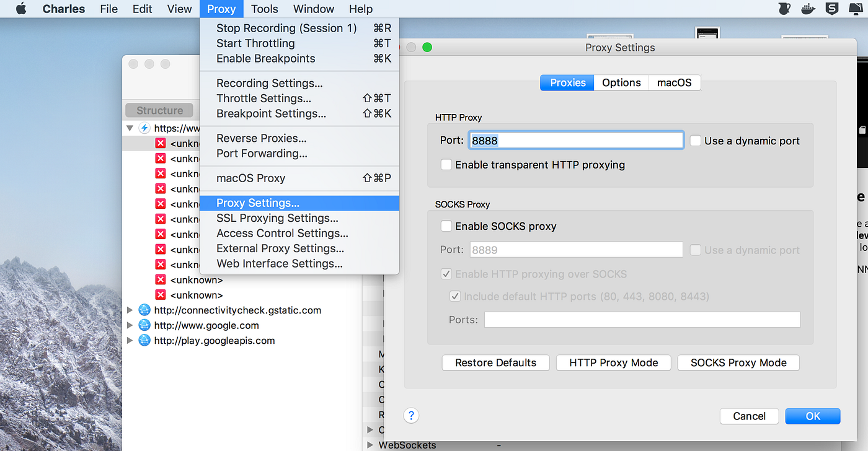Expand the www.google.com tree node
This screenshot has height=451, width=868.
coord(130,325)
